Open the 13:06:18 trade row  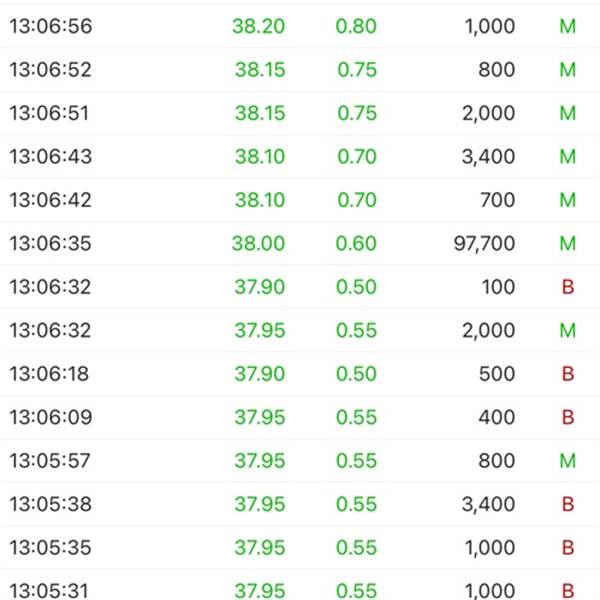tap(300, 373)
